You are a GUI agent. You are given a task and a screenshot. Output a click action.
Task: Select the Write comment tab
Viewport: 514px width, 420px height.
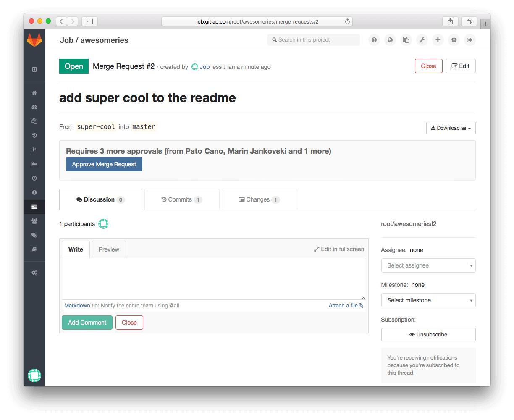[x=76, y=249]
